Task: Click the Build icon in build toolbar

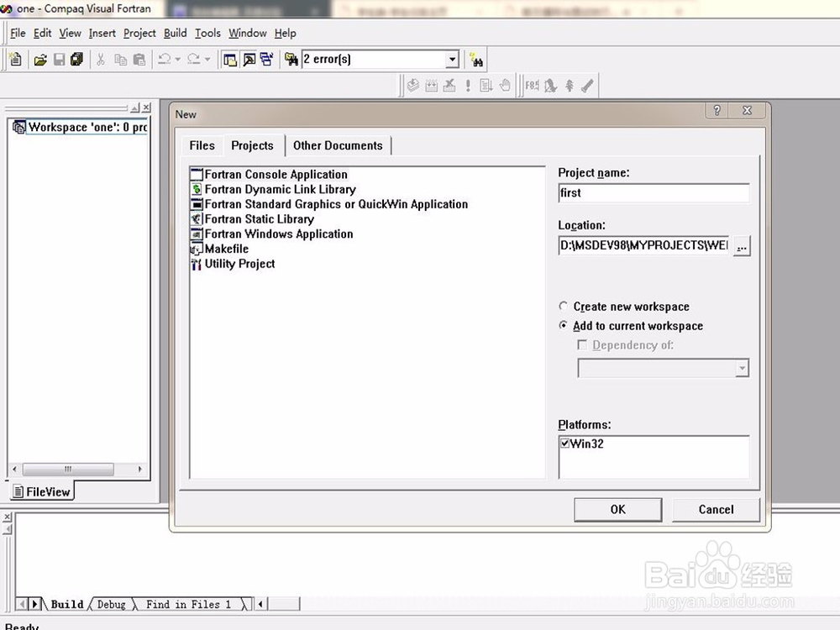Action: point(431,85)
